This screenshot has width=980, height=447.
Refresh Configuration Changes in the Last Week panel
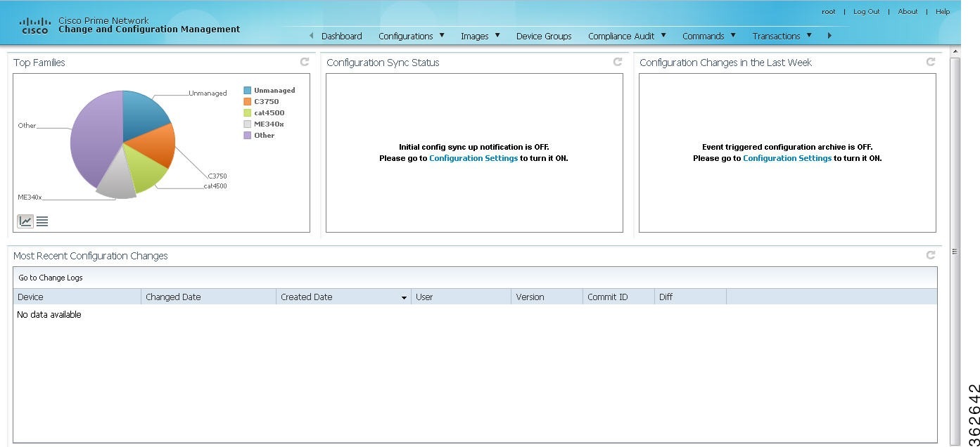coord(931,62)
